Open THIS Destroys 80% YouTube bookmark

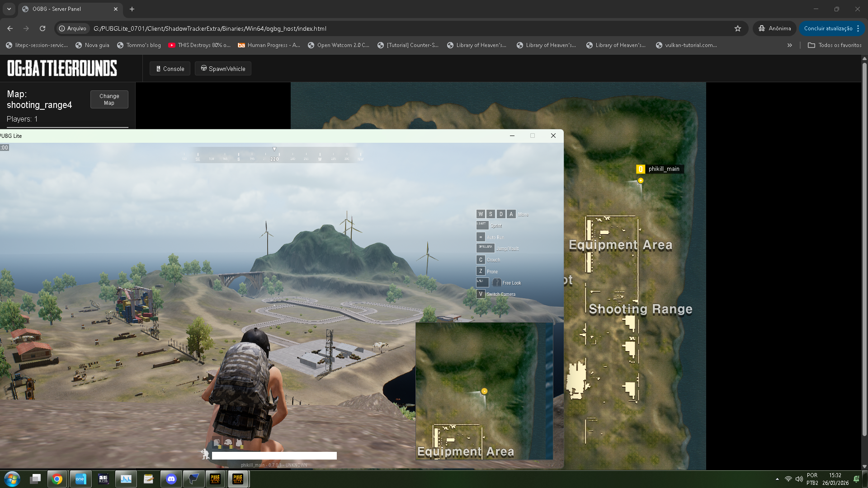(199, 45)
